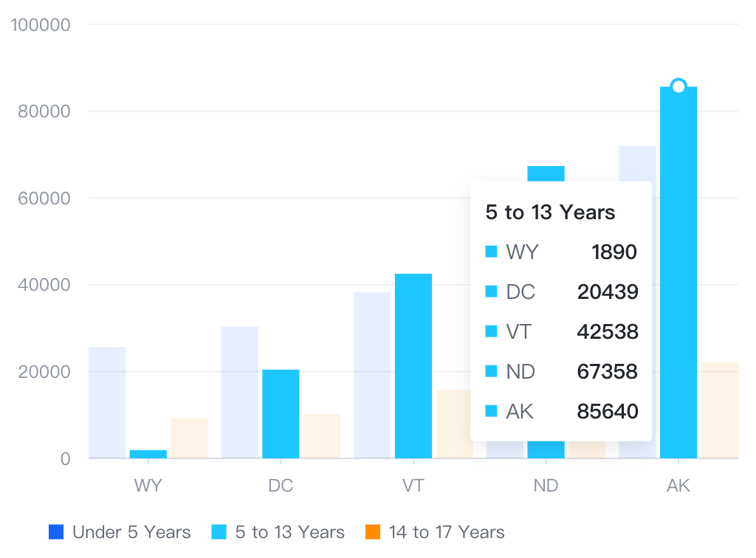Click the AK 14 to 17 Years bar
756x558 pixels.
coord(719,410)
